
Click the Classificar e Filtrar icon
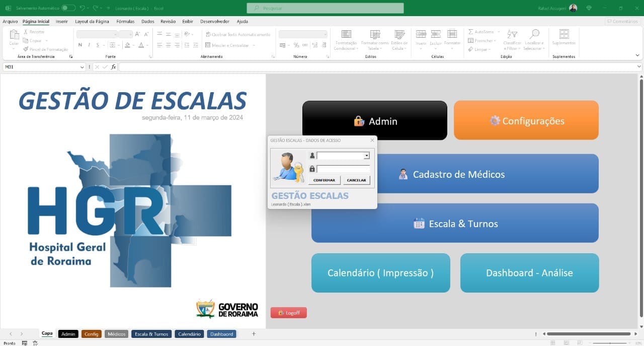pyautogui.click(x=512, y=34)
